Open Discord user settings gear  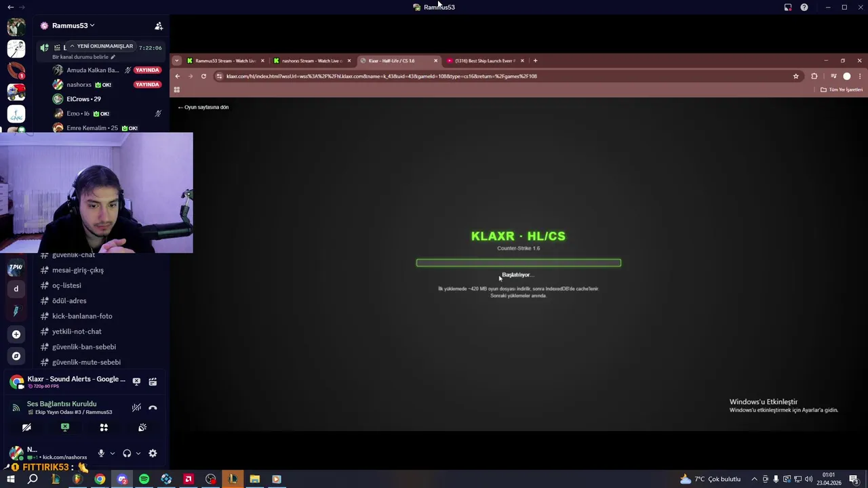coord(153,453)
